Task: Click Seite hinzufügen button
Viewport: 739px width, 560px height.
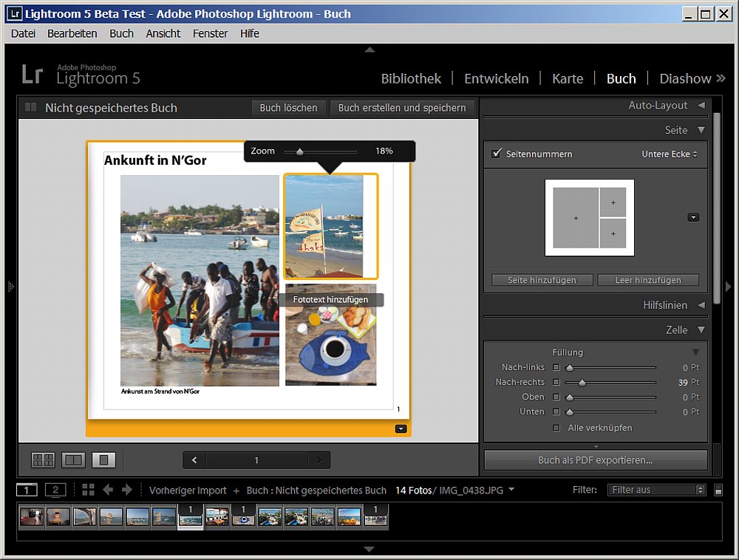Action: coord(542,280)
